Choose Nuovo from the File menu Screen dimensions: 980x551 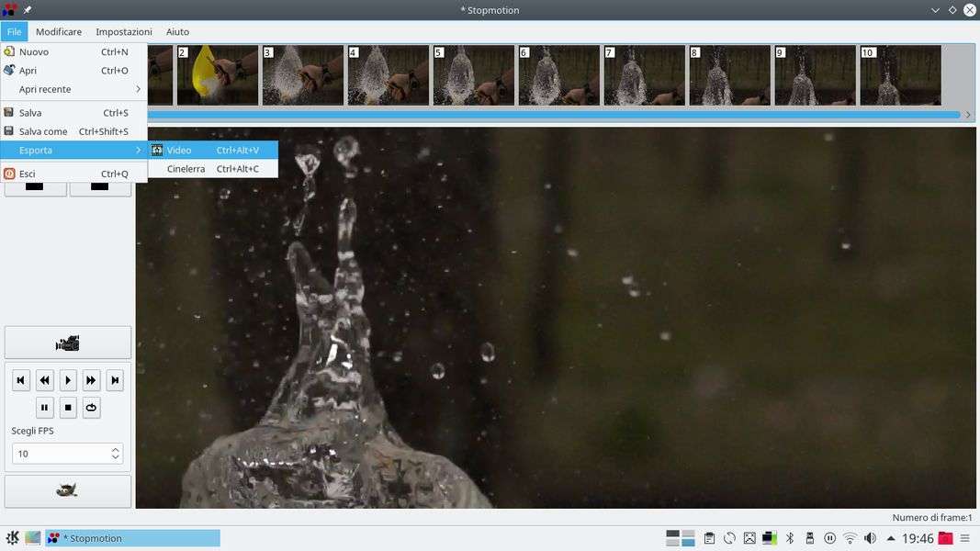[73, 51]
